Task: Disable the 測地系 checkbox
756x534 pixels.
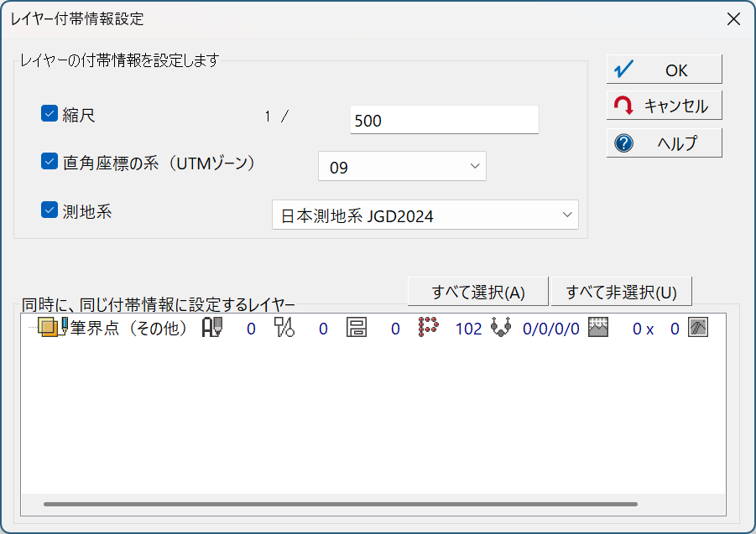Action: click(x=49, y=210)
